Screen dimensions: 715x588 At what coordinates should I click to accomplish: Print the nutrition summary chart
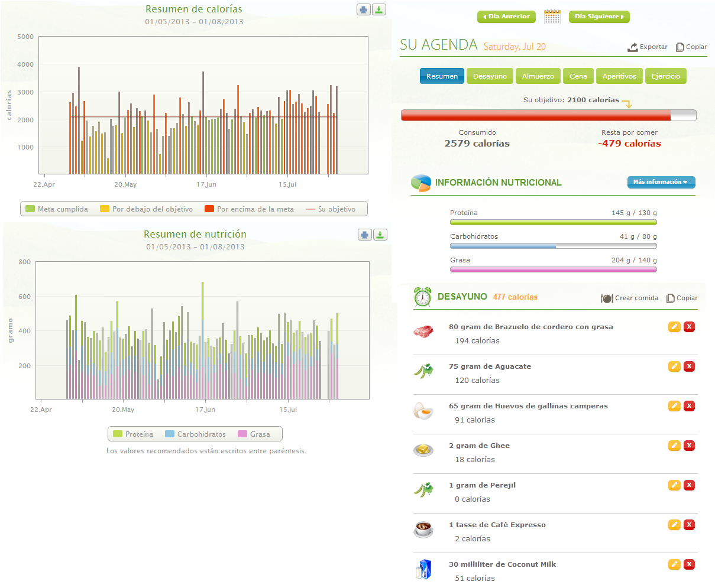point(365,235)
